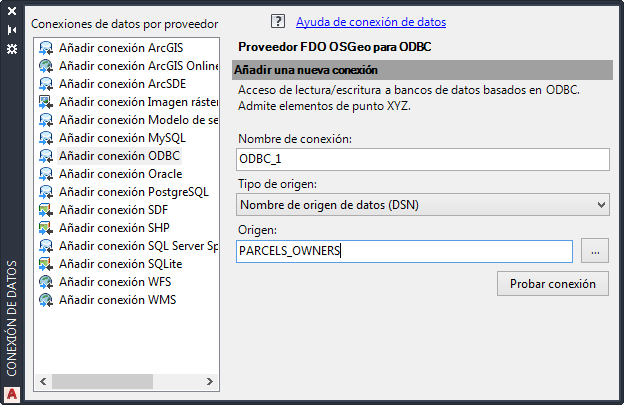Screen dimensions: 624x405
Task: Click the Nombre de conexión field
Action: tap(423, 160)
